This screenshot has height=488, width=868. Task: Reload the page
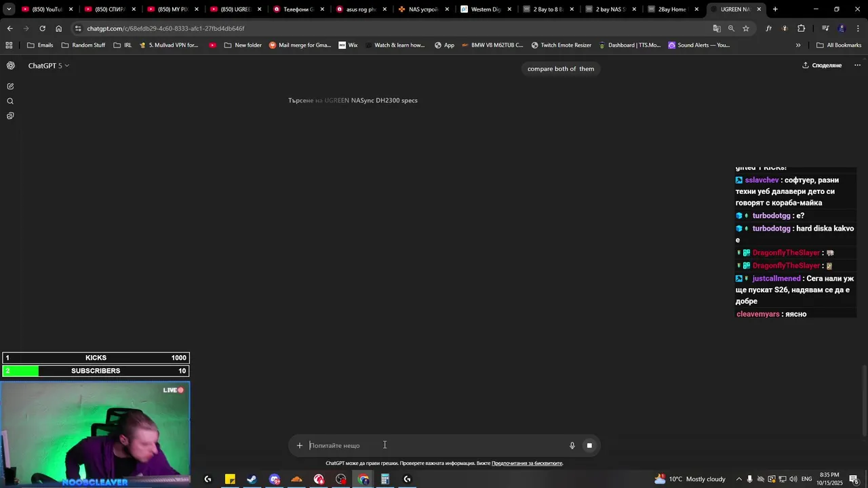tap(42, 28)
